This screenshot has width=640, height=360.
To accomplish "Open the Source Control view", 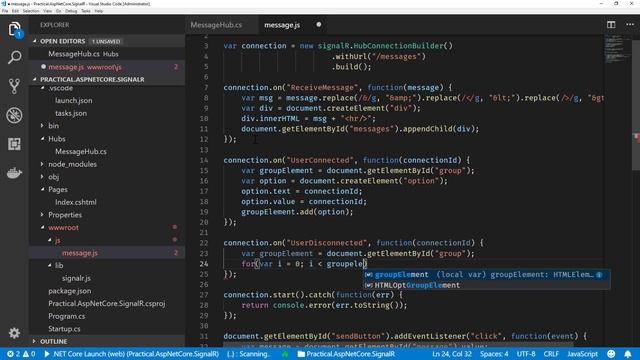I will click(14, 86).
